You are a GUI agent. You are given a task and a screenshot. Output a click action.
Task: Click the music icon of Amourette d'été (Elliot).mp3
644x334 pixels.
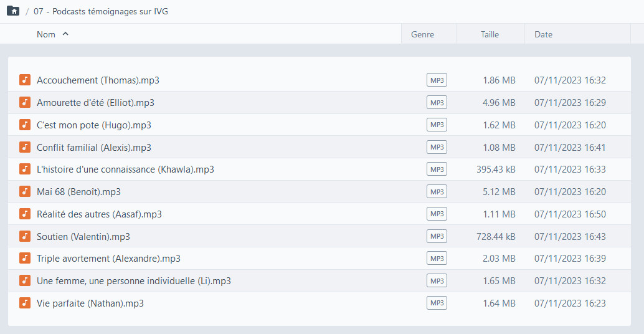(25, 102)
